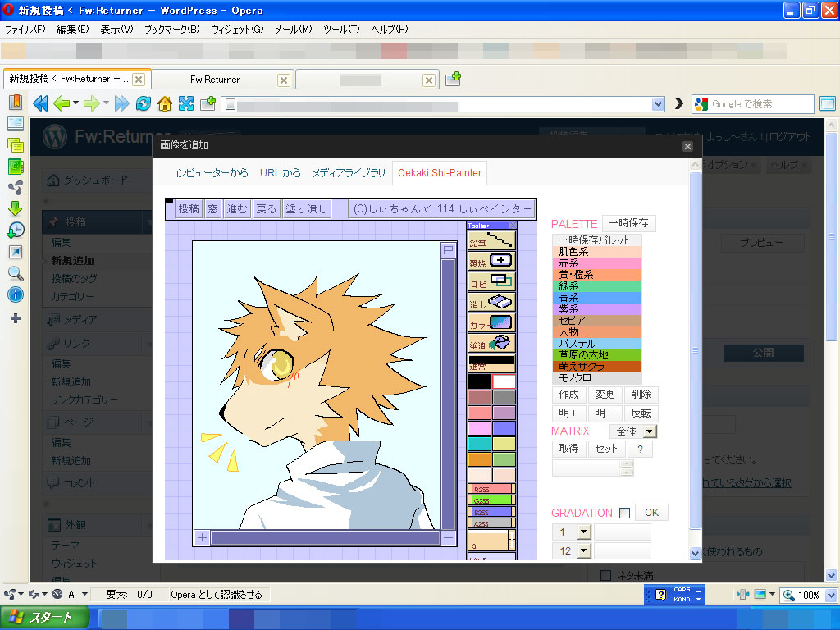This screenshot has width=840, height=630.
Task: Activate the コピ copy tool
Action: (493, 281)
